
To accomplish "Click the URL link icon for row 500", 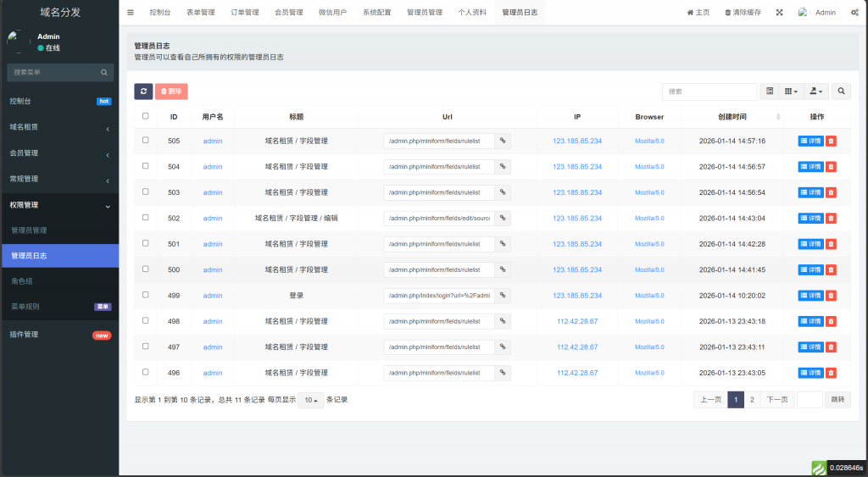I will [x=503, y=269].
